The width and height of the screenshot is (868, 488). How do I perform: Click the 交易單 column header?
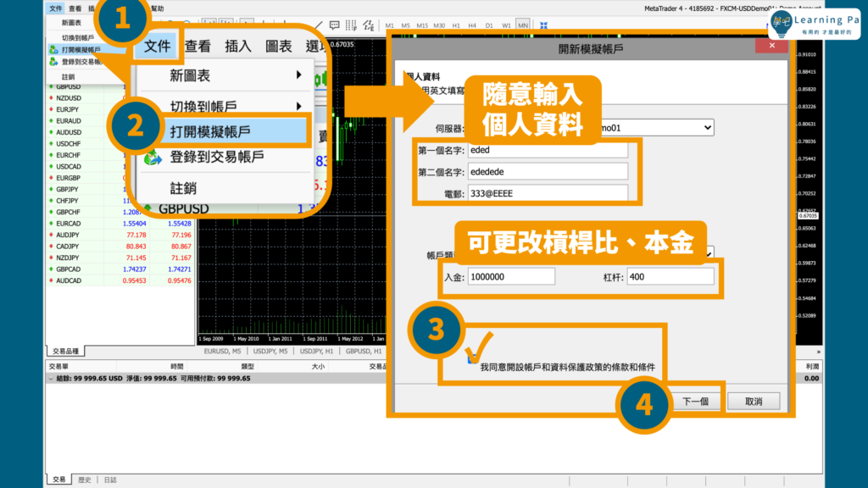pyautogui.click(x=58, y=366)
